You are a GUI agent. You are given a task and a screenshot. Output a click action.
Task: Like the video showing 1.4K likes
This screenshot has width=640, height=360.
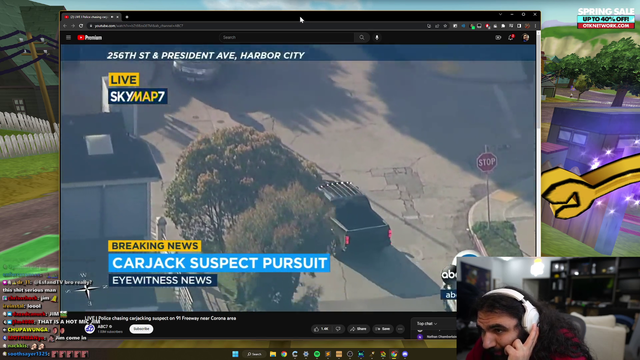(x=321, y=329)
